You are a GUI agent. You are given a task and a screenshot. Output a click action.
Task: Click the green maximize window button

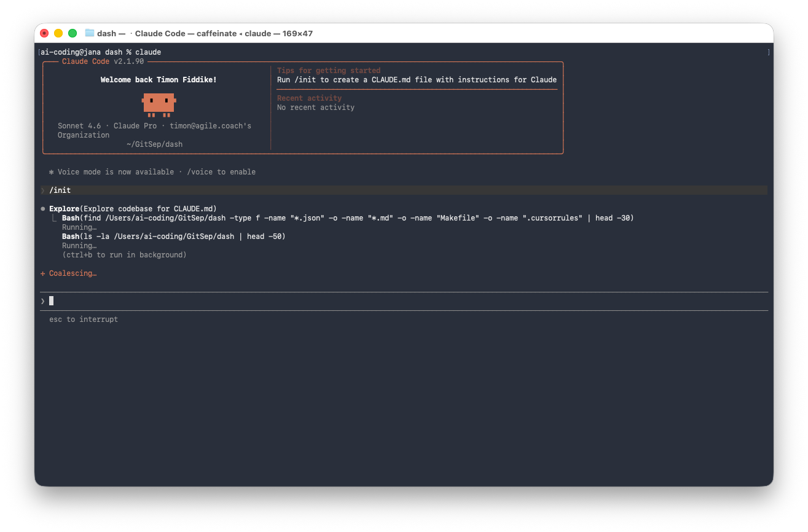pos(73,33)
